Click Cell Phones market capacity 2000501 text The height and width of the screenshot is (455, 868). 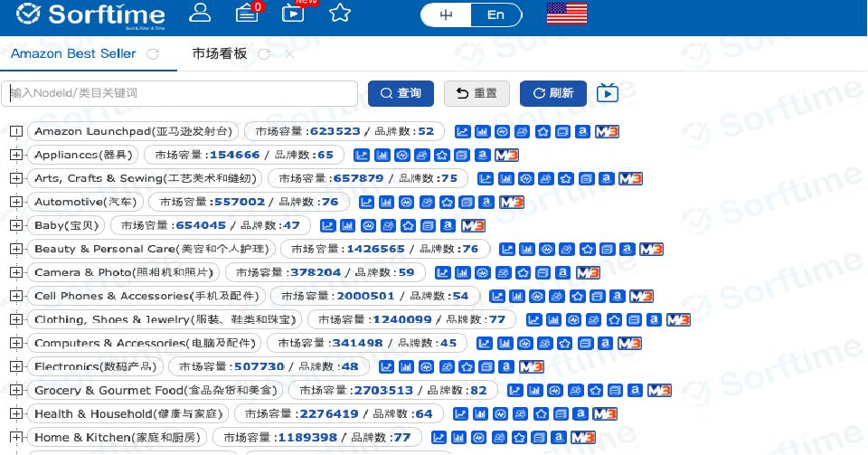click(x=365, y=296)
